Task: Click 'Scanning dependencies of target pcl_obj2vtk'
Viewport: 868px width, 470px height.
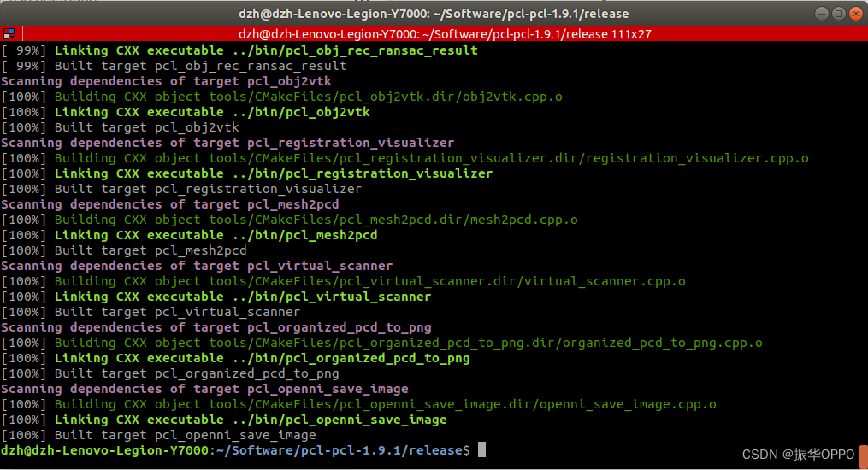Action: [x=166, y=81]
